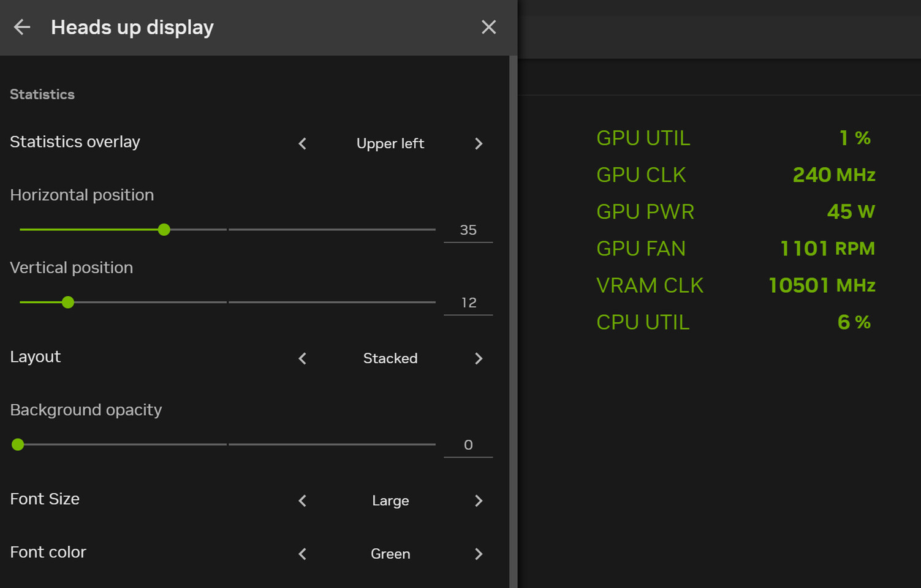Click the Background opacity value showing 0
The height and width of the screenshot is (588, 921).
point(468,445)
